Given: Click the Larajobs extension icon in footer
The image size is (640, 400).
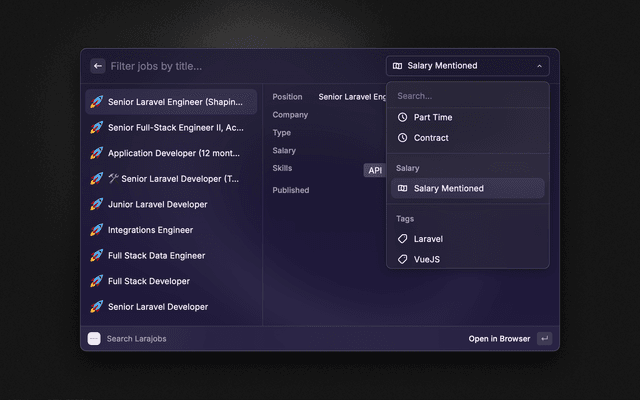Looking at the screenshot, I should [x=94, y=339].
